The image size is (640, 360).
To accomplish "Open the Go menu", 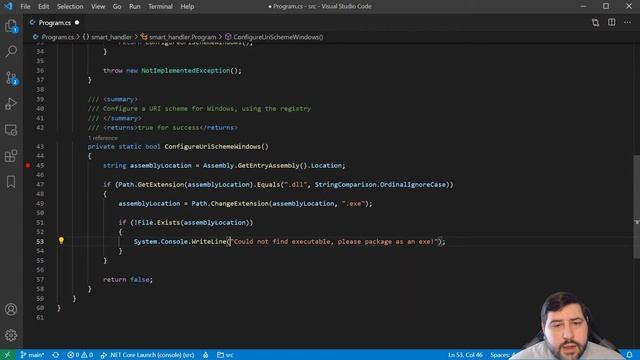I will (117, 6).
